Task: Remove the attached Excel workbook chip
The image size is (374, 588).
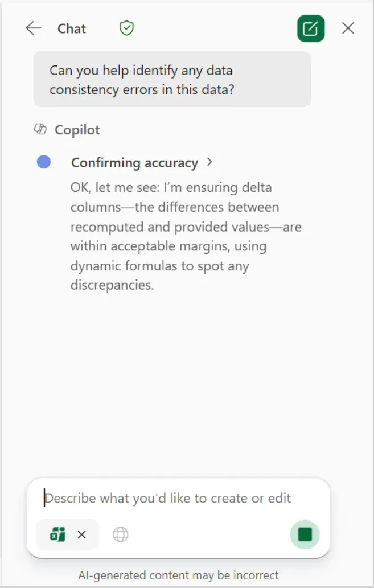Action: pos(81,534)
